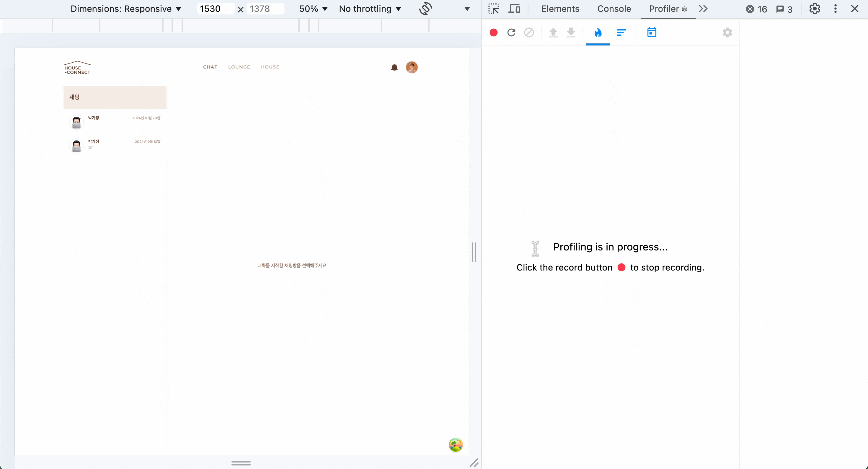Click the rotate screen orientation icon
868x469 pixels.
click(x=425, y=9)
